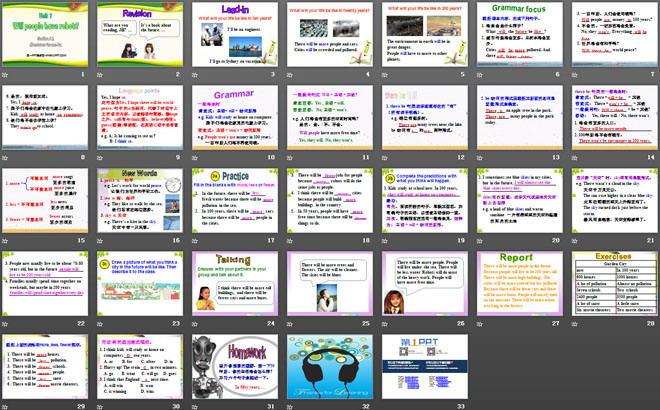
Task: Select the Homework slide thumbnail
Action: (x=235, y=367)
